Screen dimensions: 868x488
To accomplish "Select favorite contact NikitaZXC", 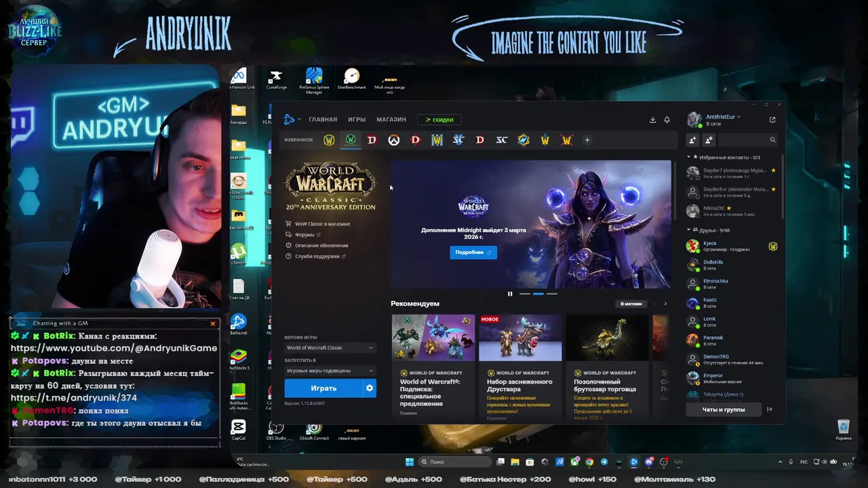I will tap(732, 211).
